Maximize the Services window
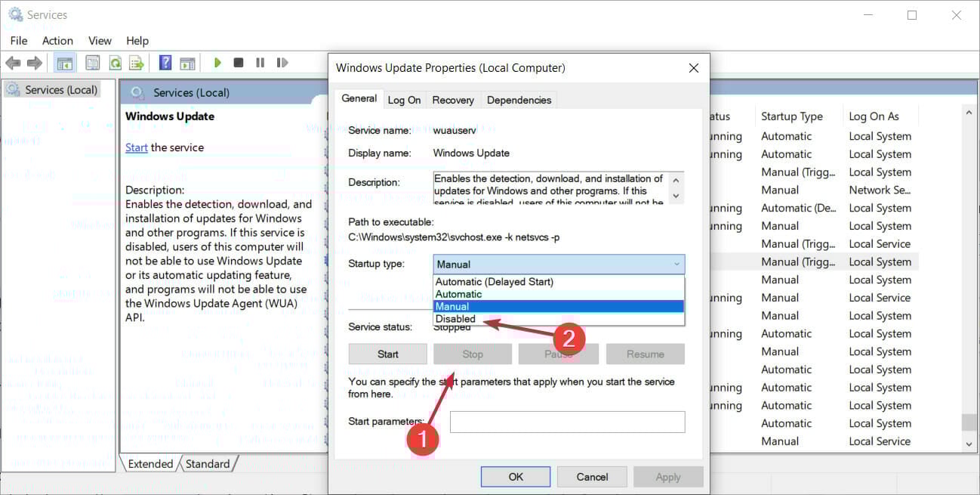The width and height of the screenshot is (980, 495). (x=912, y=15)
